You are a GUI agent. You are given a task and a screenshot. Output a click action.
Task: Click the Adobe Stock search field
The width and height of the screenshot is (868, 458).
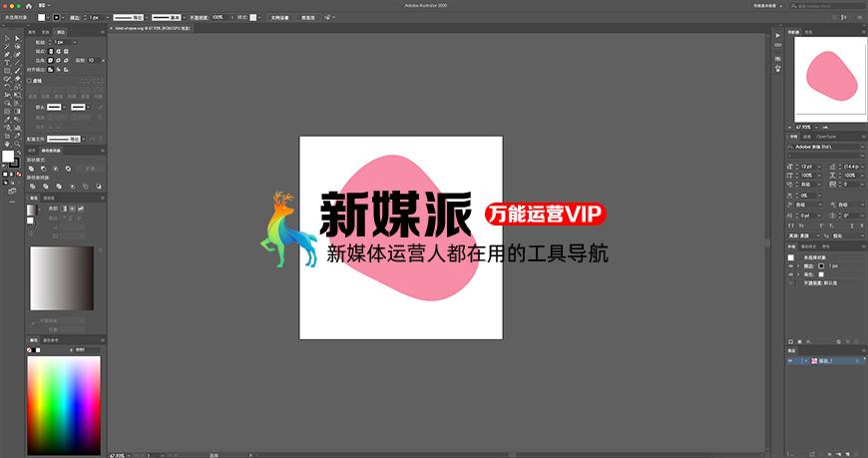tap(827, 6)
